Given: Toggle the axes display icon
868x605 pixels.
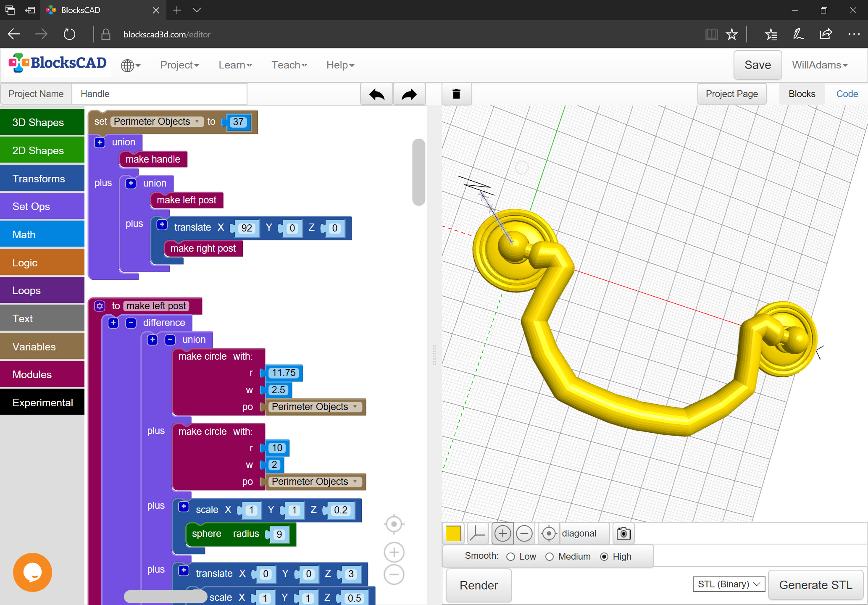Looking at the screenshot, I should (478, 534).
